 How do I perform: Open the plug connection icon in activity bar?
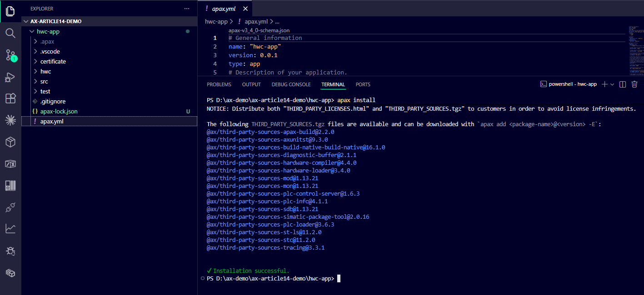coord(10,207)
